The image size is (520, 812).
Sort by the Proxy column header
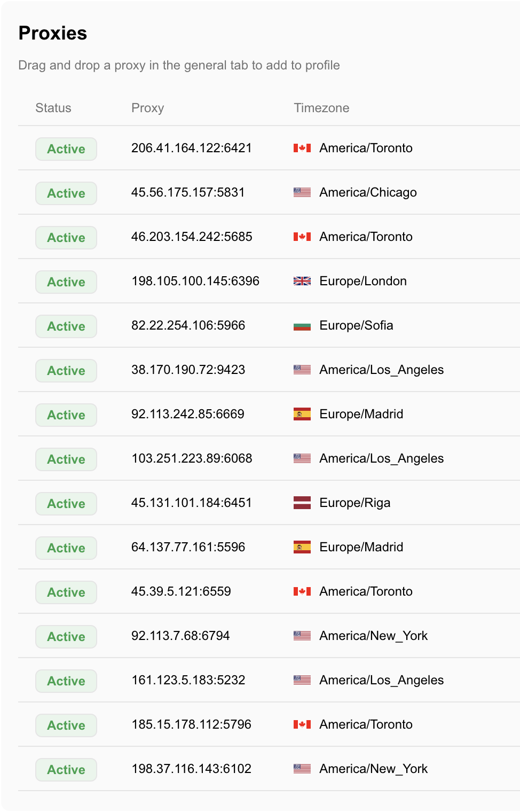[x=148, y=108]
